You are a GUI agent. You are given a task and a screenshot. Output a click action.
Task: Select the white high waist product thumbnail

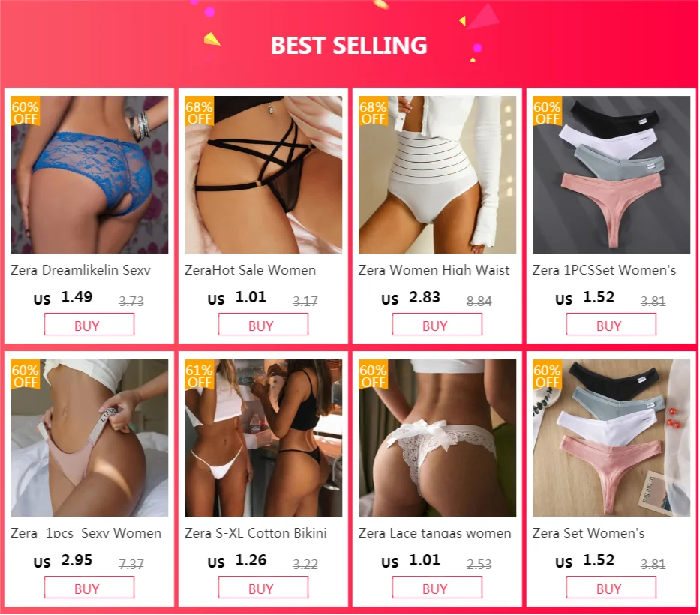(x=437, y=175)
